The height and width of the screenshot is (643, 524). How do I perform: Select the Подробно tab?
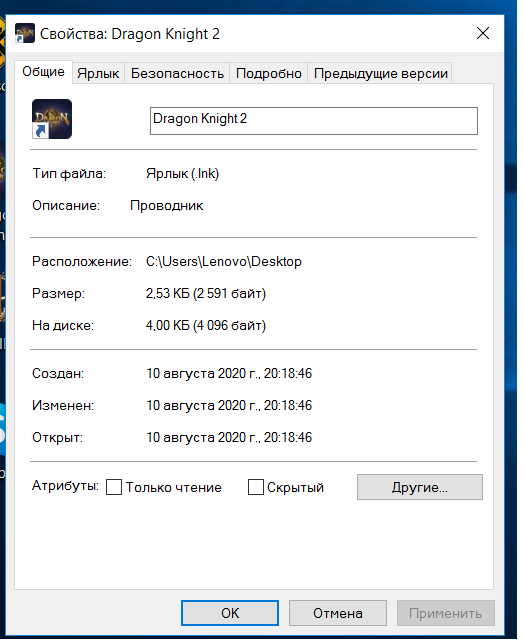(271, 74)
